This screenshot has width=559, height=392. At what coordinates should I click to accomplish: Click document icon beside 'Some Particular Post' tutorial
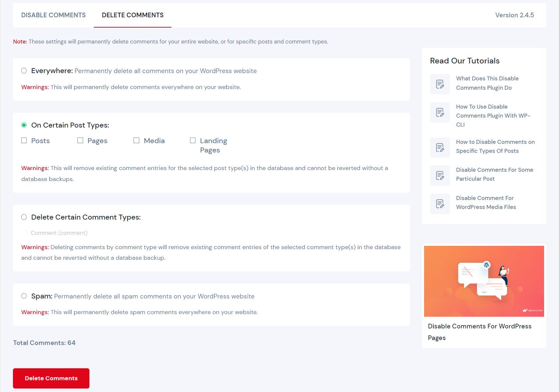tap(440, 175)
